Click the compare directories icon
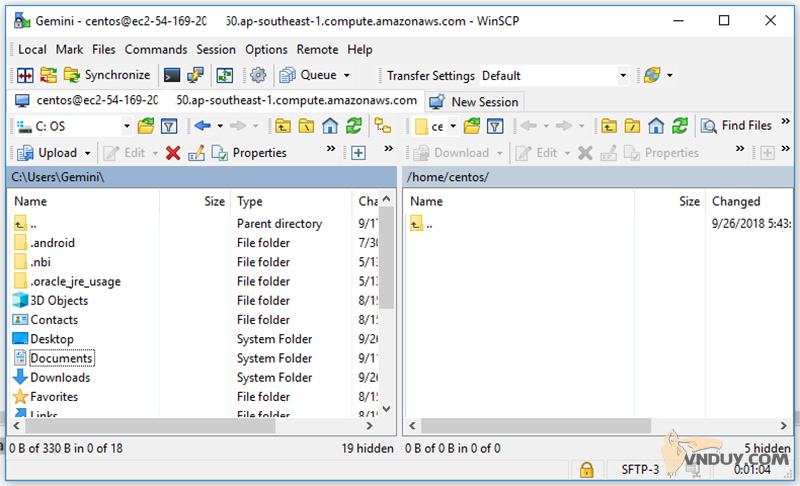 point(22,75)
